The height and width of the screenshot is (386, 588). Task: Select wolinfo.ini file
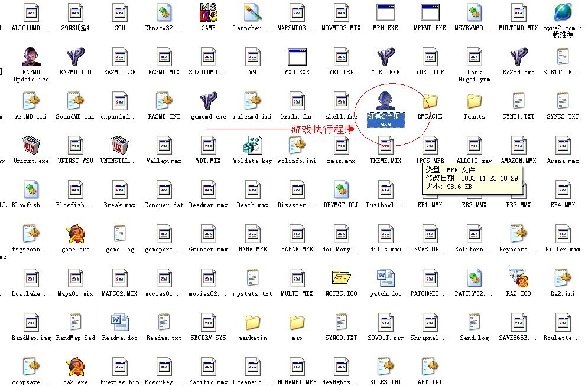tap(297, 145)
